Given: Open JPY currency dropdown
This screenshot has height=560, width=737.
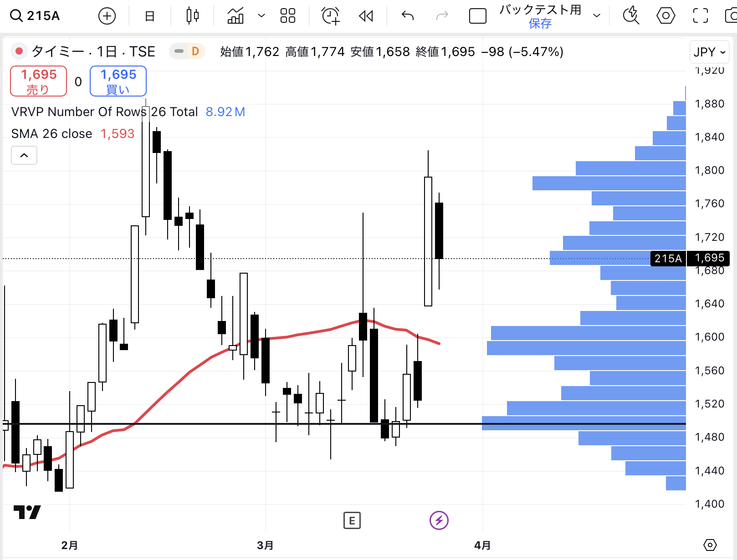Looking at the screenshot, I should pyautogui.click(x=709, y=52).
